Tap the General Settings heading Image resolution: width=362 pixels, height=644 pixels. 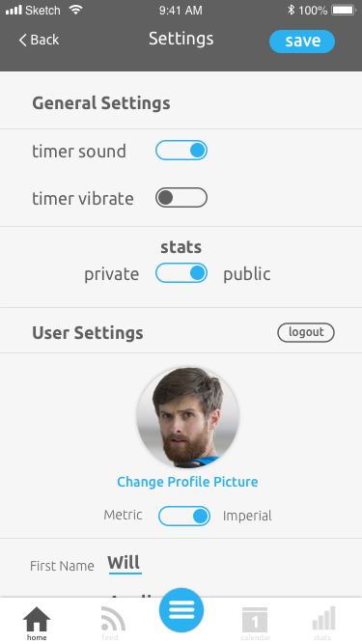pyautogui.click(x=101, y=103)
